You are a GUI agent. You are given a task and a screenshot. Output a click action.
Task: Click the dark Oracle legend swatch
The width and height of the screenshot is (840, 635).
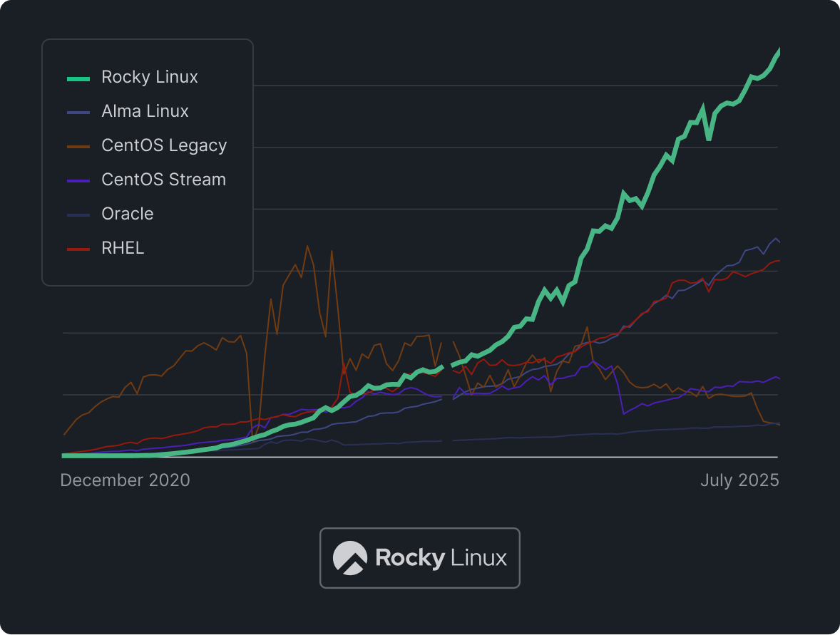[x=78, y=216]
